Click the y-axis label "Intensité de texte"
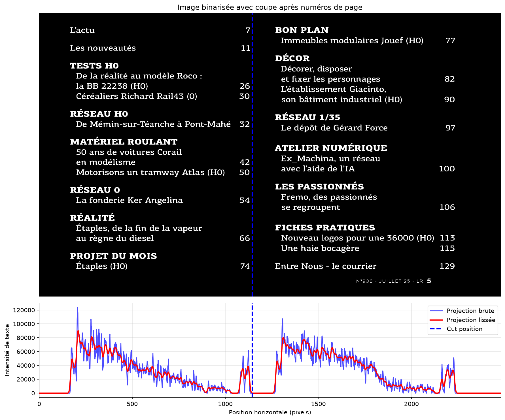 7,350
